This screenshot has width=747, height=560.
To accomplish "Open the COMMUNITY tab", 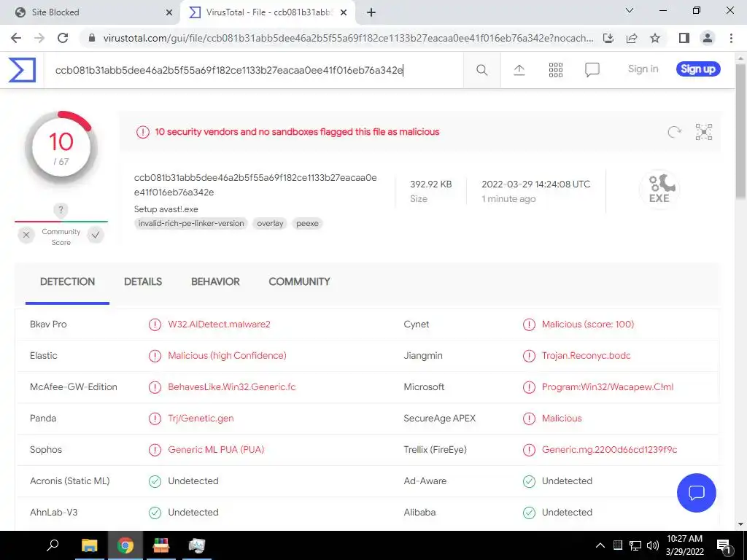I will coord(299,281).
